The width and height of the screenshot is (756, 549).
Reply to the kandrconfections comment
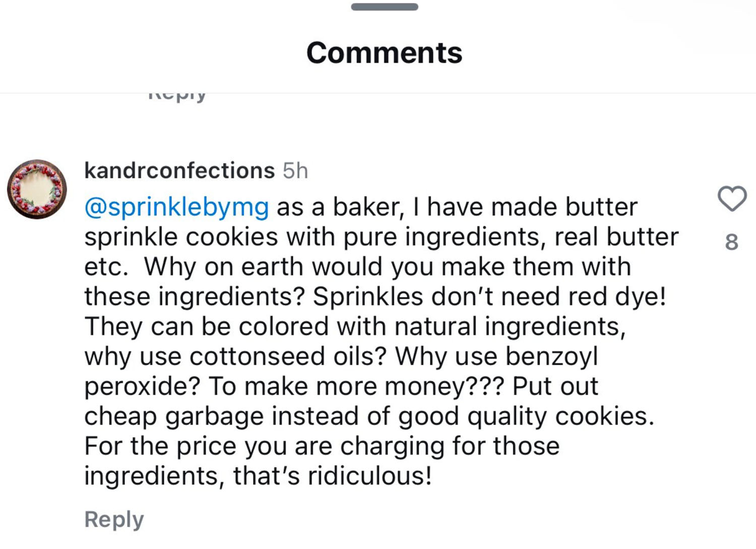[x=114, y=519]
